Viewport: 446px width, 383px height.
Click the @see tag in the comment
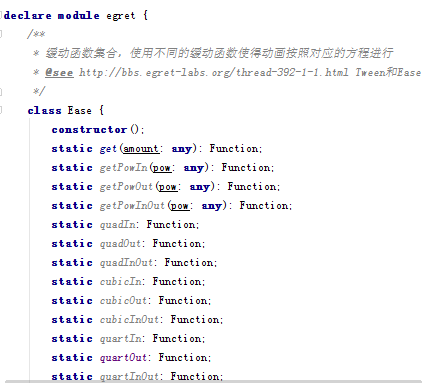coord(59,72)
